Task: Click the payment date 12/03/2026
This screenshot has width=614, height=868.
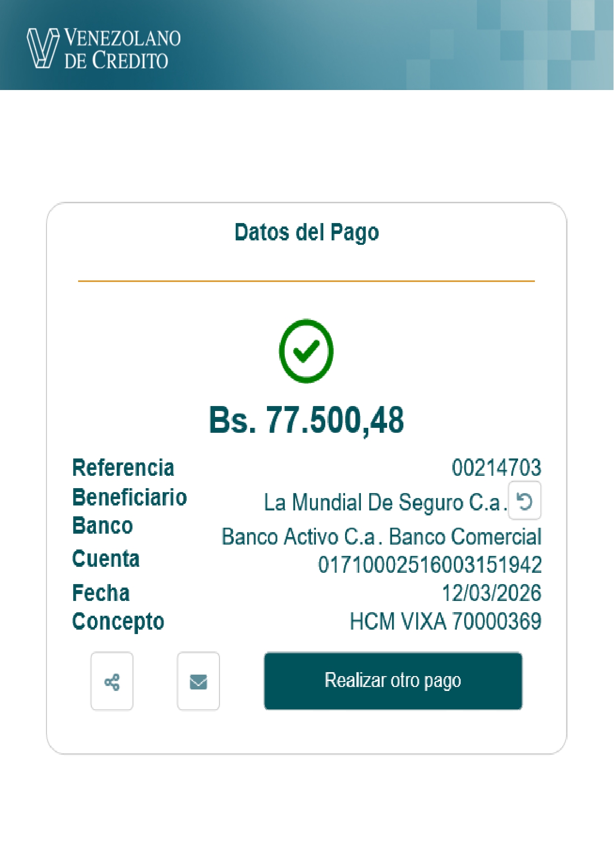Action: (491, 593)
